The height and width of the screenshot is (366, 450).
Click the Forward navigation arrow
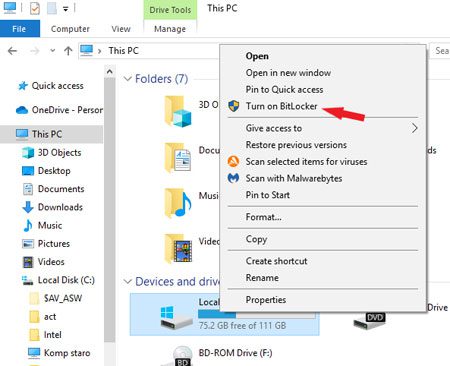(34, 51)
